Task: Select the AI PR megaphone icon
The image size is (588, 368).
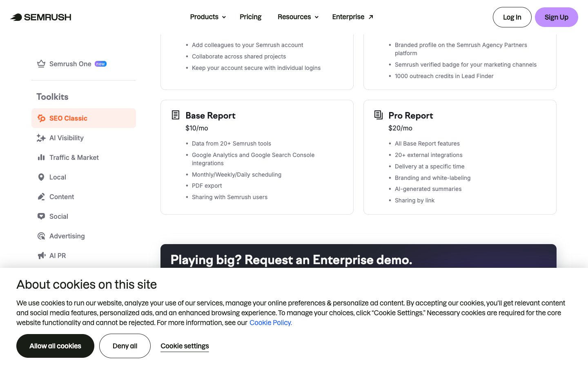Action: (41, 256)
